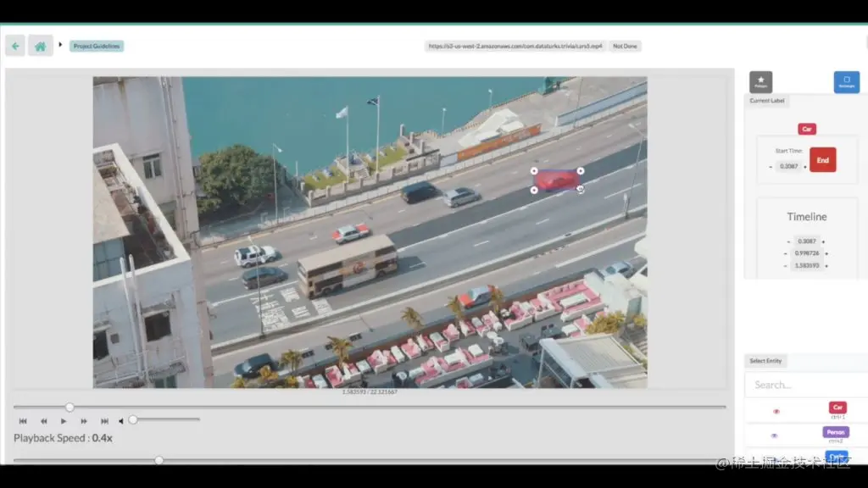This screenshot has width=868, height=488.
Task: Click the back arrow button
Action: pyautogui.click(x=15, y=46)
